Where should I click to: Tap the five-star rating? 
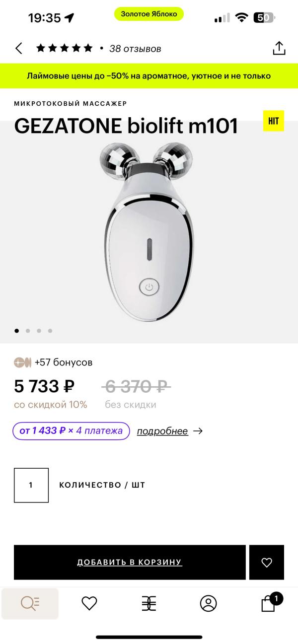(64, 48)
